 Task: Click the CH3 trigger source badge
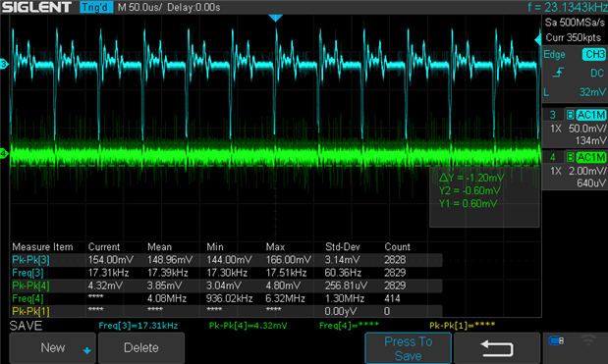pyautogui.click(x=594, y=55)
